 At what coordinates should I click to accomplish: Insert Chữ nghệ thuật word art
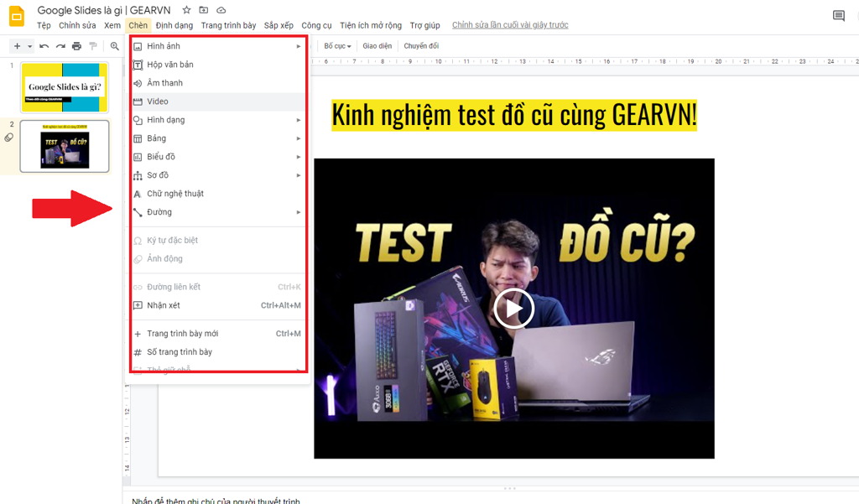click(218, 194)
